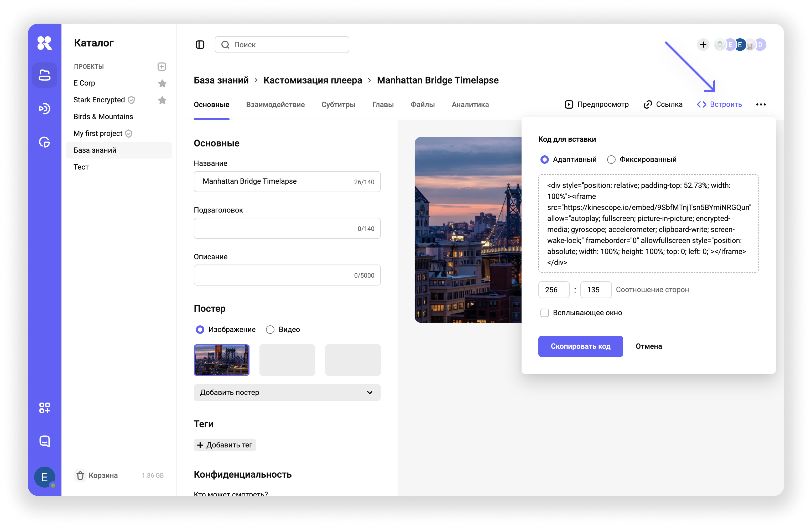
Task: Select the Фиксированный radio option
Action: 611,160
